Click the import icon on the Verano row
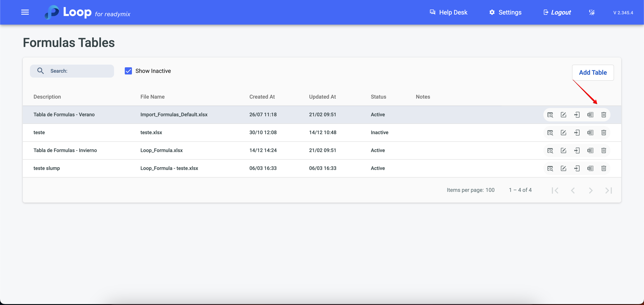The width and height of the screenshot is (644, 305). tap(577, 115)
